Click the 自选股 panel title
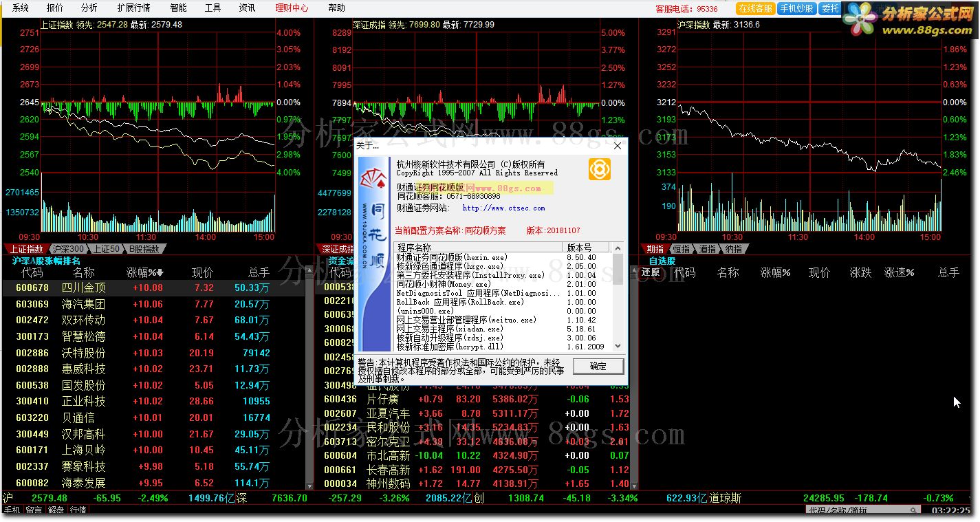The height and width of the screenshot is (522, 980). (662, 261)
